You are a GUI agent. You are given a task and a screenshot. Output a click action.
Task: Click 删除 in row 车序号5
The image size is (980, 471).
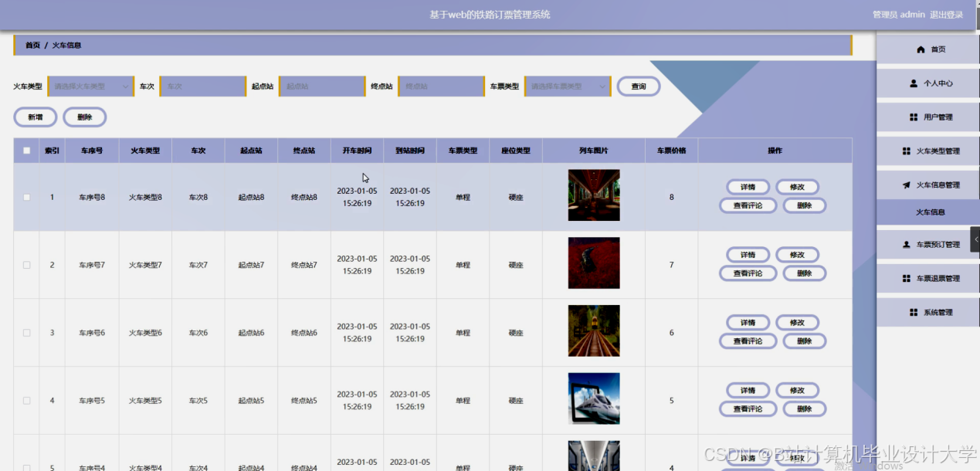(x=805, y=409)
